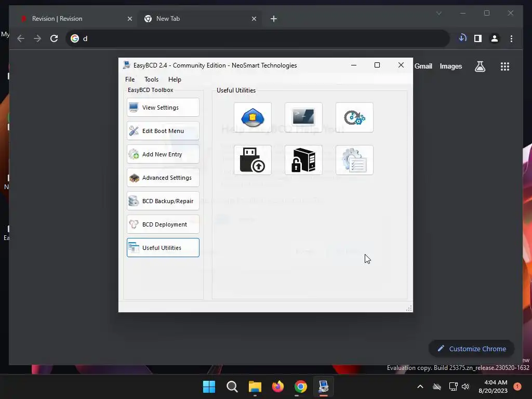The width and height of the screenshot is (532, 399).
Task: Open volume control in system tray
Action: coord(465,387)
